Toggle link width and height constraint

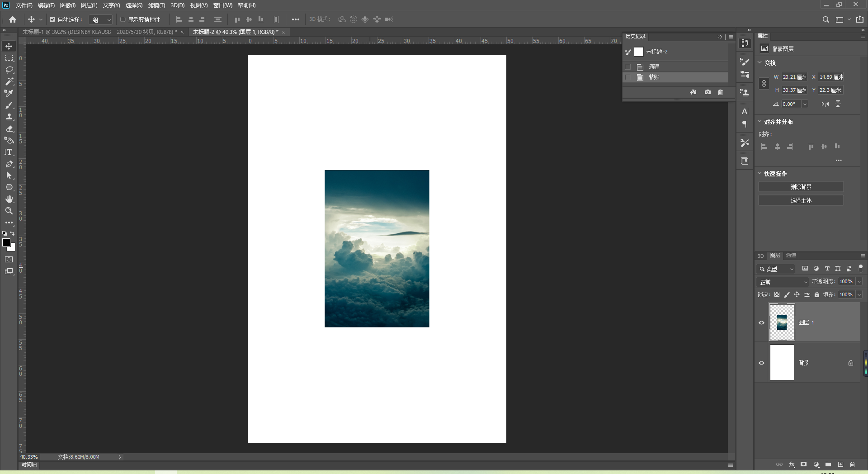764,84
